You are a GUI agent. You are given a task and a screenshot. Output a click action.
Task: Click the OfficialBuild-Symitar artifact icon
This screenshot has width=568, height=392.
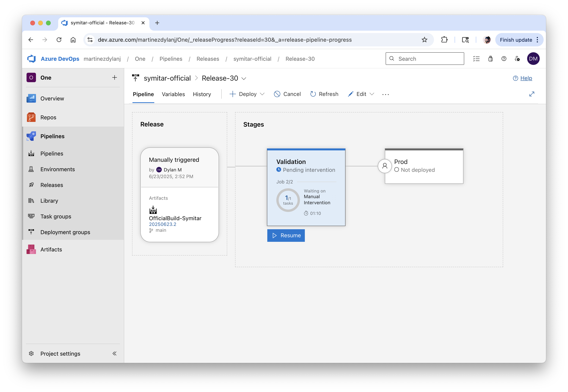pos(153,210)
